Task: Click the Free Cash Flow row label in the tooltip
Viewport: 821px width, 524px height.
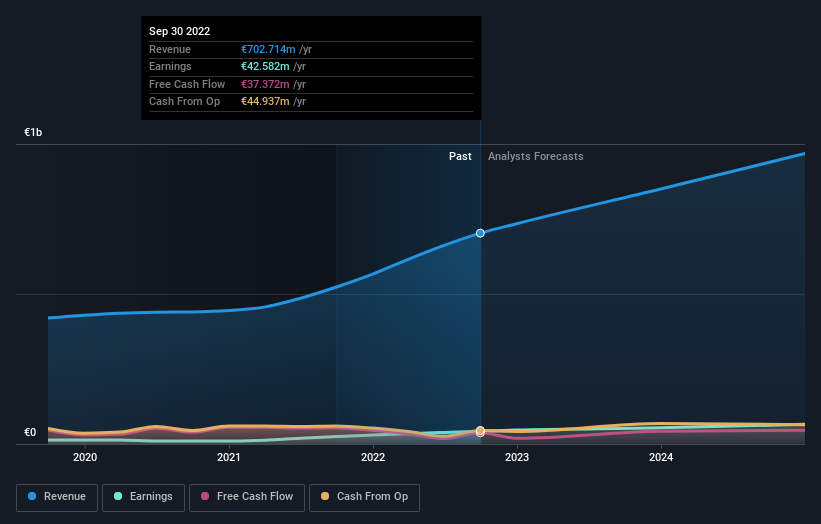Action: click(x=187, y=84)
